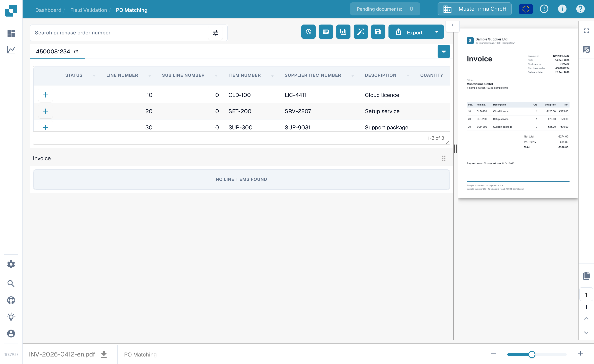The width and height of the screenshot is (594, 364).
Task: Expand PO line 20 Setup service
Action: 46,111
